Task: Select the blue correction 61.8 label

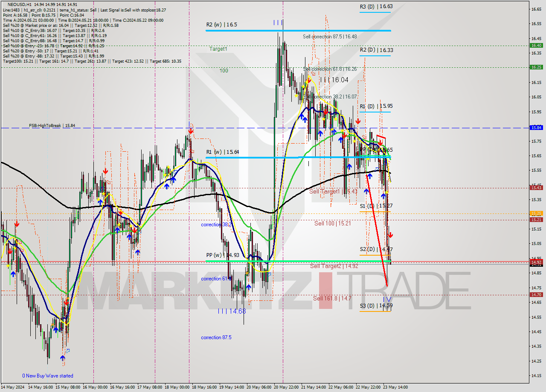Action: click(x=216, y=279)
